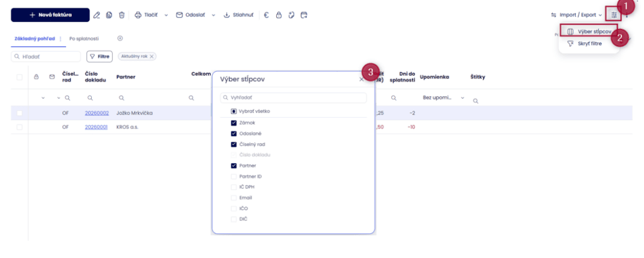Click the Nová faktúra button
This screenshot has width=644, height=258.
[50, 14]
